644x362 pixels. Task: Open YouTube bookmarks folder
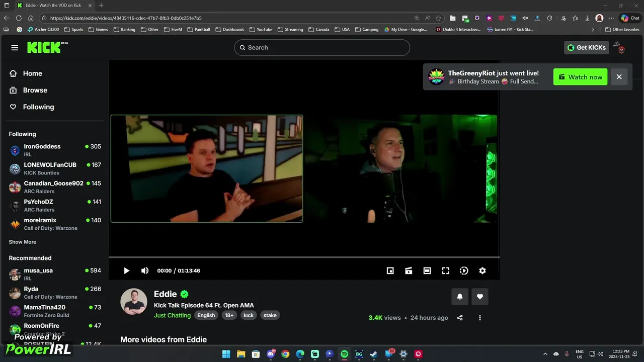coord(261,30)
